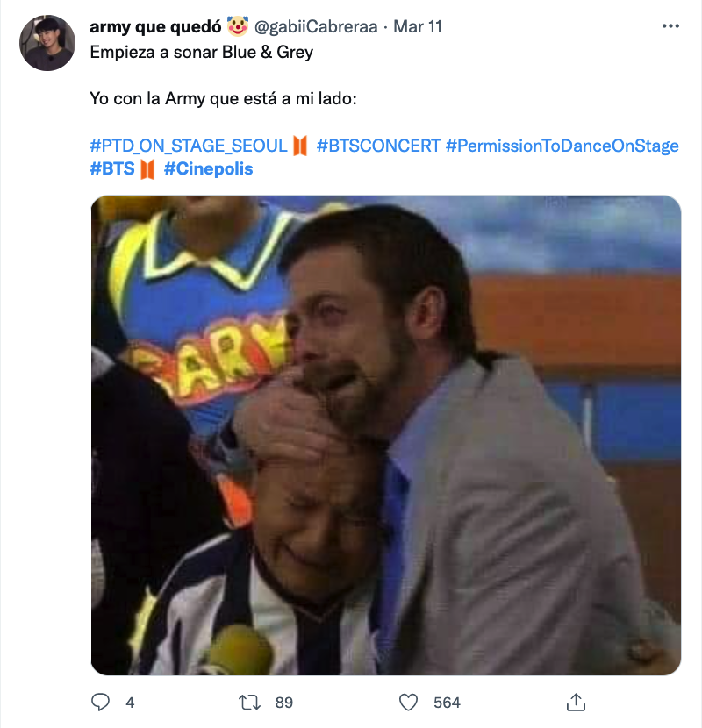Expand the attached crying men meme image
This screenshot has height=728, width=702.
point(386,435)
